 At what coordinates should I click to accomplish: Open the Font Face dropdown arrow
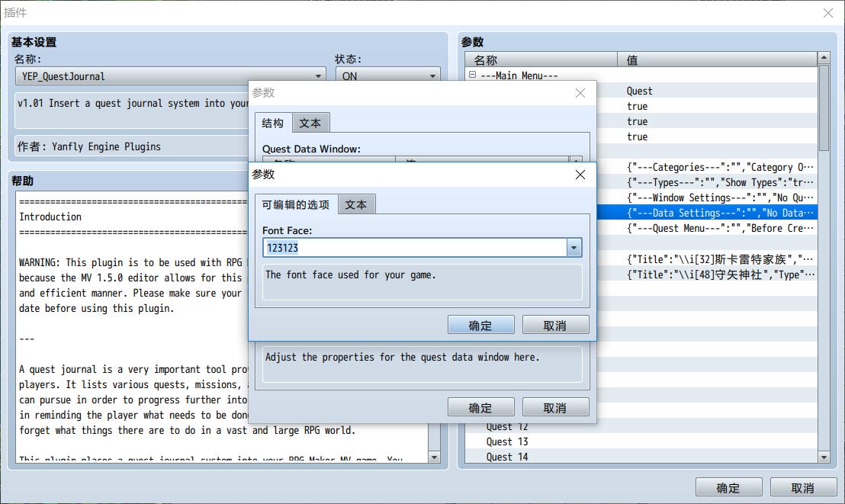tap(574, 248)
